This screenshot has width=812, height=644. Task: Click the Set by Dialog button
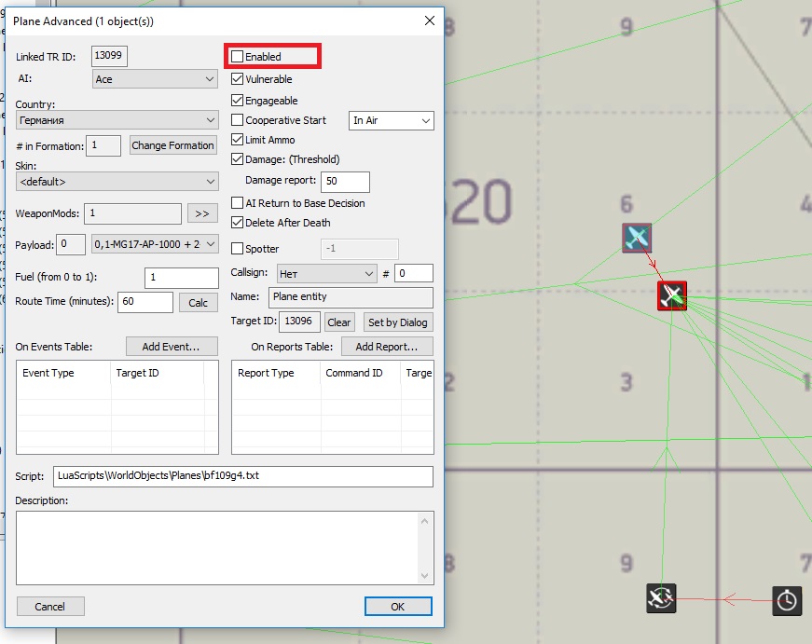pyautogui.click(x=398, y=322)
